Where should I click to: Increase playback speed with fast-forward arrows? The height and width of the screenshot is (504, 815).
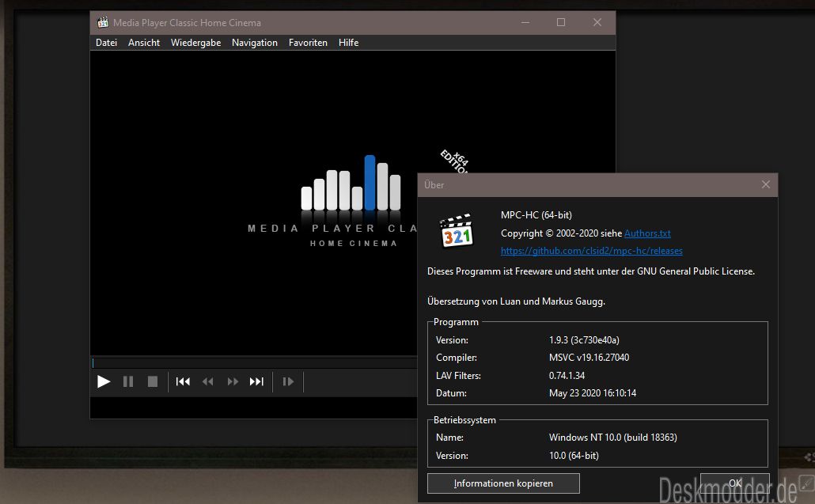233,382
